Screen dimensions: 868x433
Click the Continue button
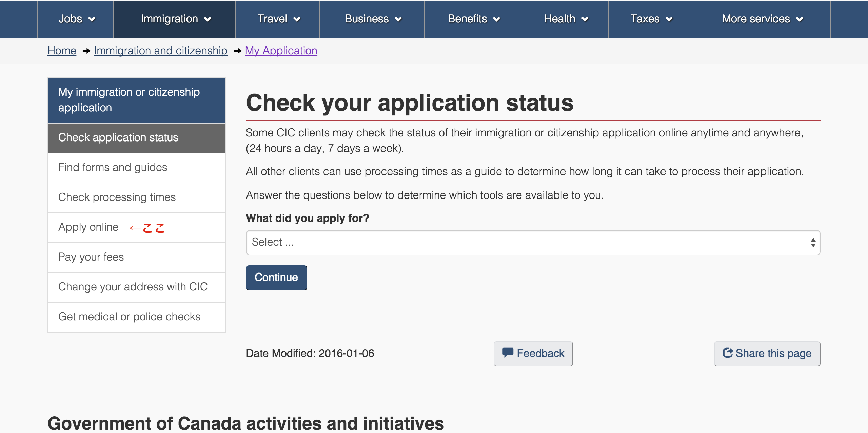click(276, 278)
